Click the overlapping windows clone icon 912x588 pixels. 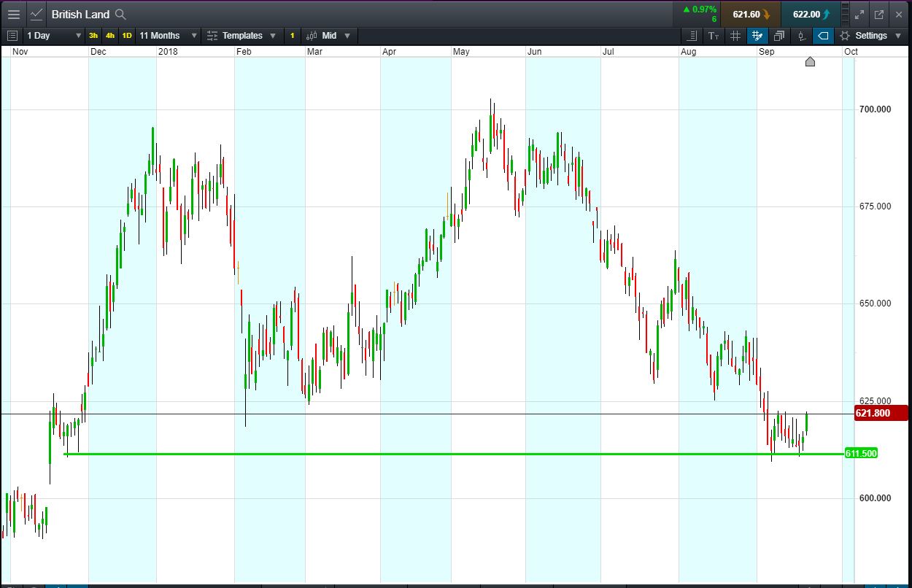pos(779,36)
